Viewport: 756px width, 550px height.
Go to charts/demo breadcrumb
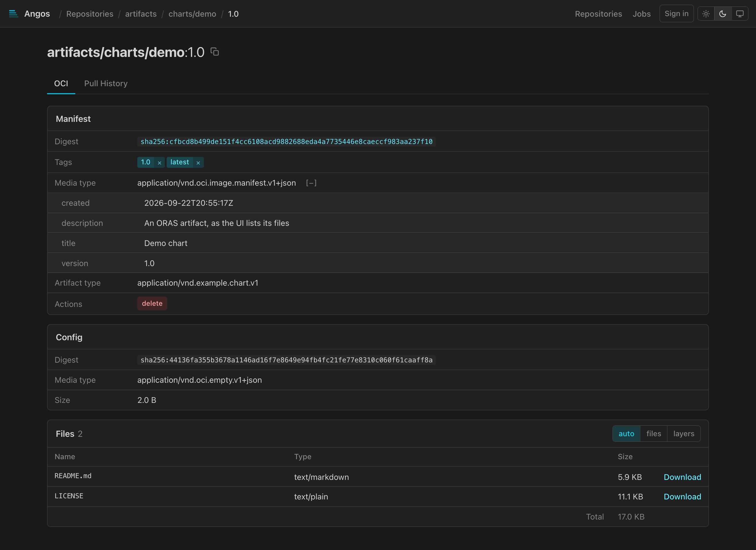point(192,14)
